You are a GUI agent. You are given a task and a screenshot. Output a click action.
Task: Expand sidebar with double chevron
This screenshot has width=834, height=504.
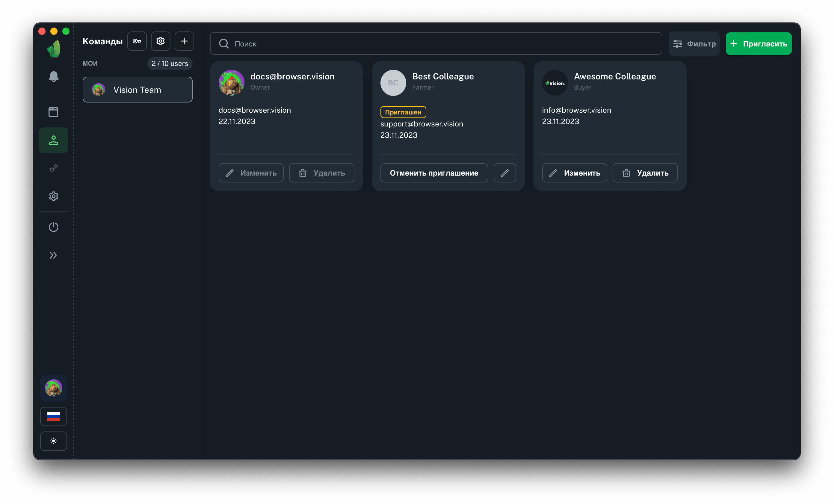click(54, 255)
